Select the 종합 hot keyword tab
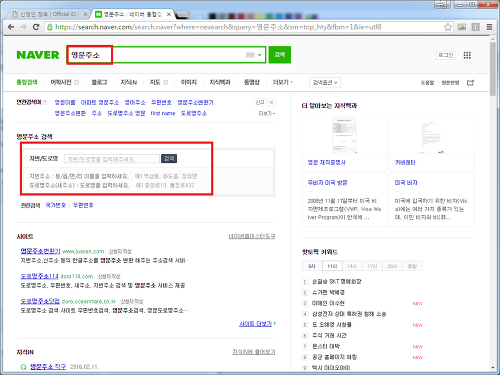The image size is (500, 375). [x=412, y=266]
